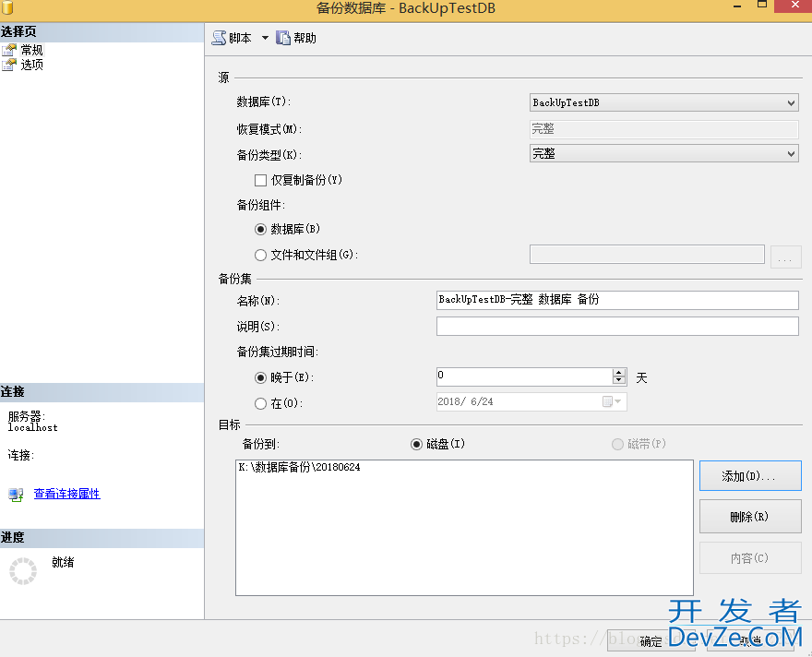Image resolution: width=812 pixels, height=657 pixels.
Task: Click the 帮助 label
Action: [304, 38]
